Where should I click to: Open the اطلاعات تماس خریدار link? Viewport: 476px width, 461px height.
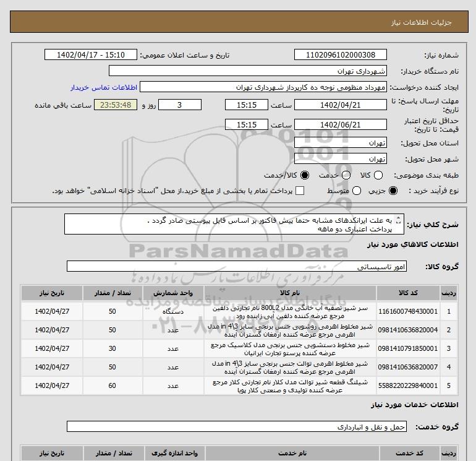pos(104,87)
